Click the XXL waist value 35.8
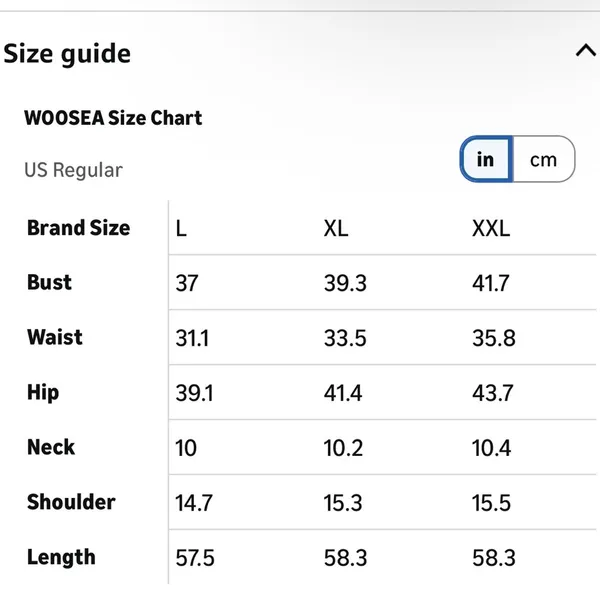 click(494, 338)
